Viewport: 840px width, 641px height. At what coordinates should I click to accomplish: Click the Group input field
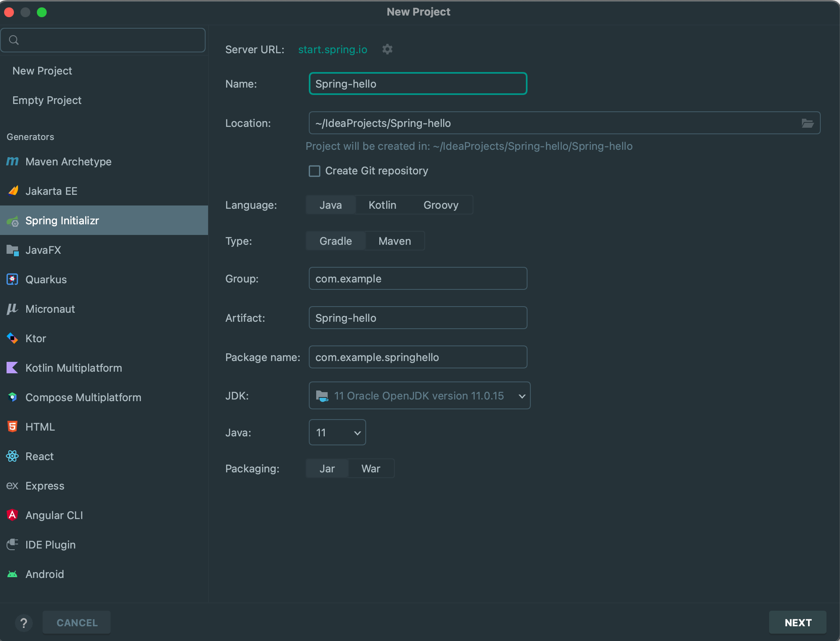(x=418, y=279)
